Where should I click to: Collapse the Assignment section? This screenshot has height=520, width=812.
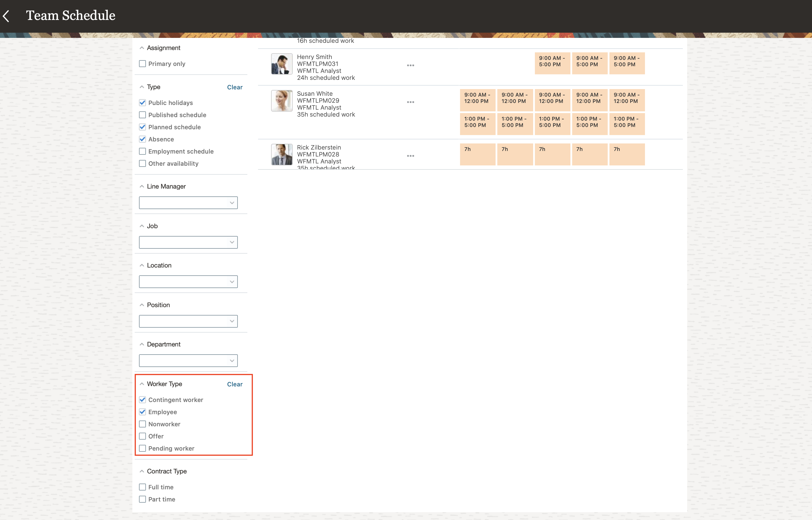[142, 48]
